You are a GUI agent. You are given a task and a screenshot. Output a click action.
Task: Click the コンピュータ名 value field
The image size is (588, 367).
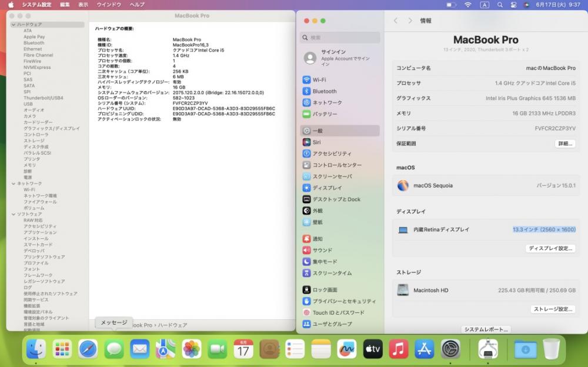[550, 68]
